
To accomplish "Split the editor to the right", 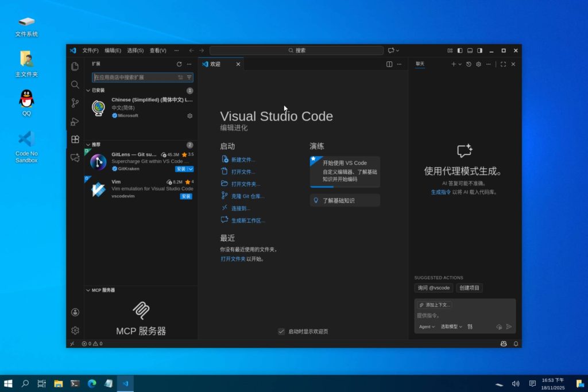I will coord(389,64).
